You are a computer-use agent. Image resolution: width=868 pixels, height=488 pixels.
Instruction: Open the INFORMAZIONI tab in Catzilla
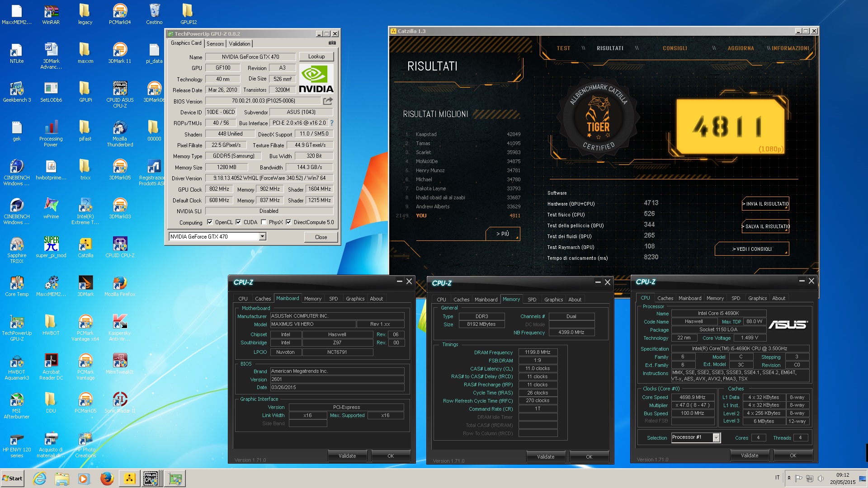790,48
